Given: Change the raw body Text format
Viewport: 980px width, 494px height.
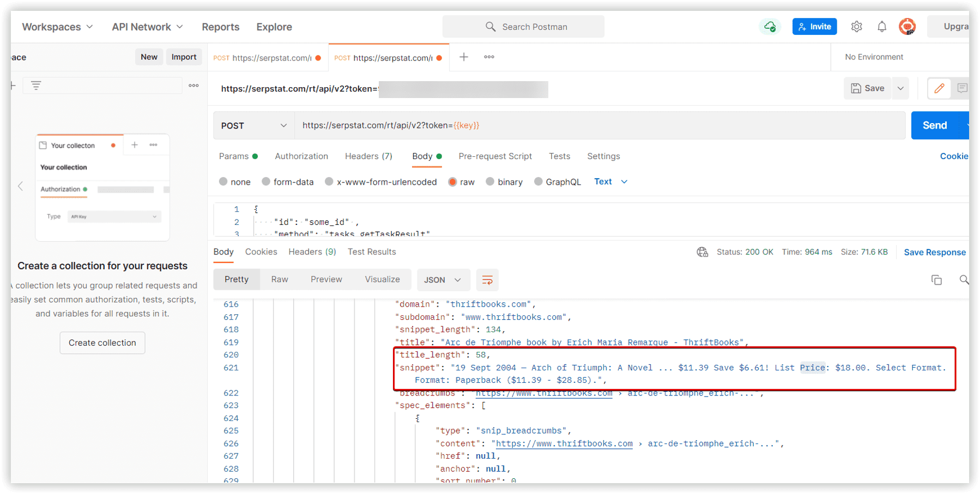Looking at the screenshot, I should coord(610,182).
